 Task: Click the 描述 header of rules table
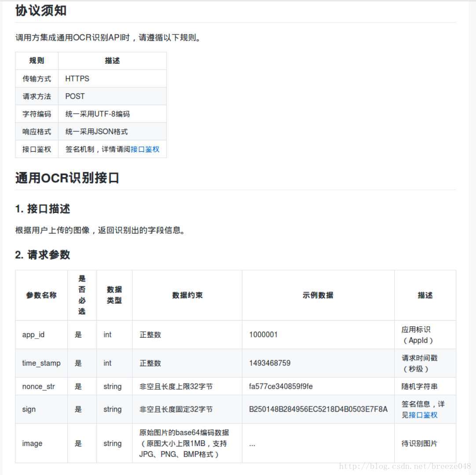[x=112, y=61]
